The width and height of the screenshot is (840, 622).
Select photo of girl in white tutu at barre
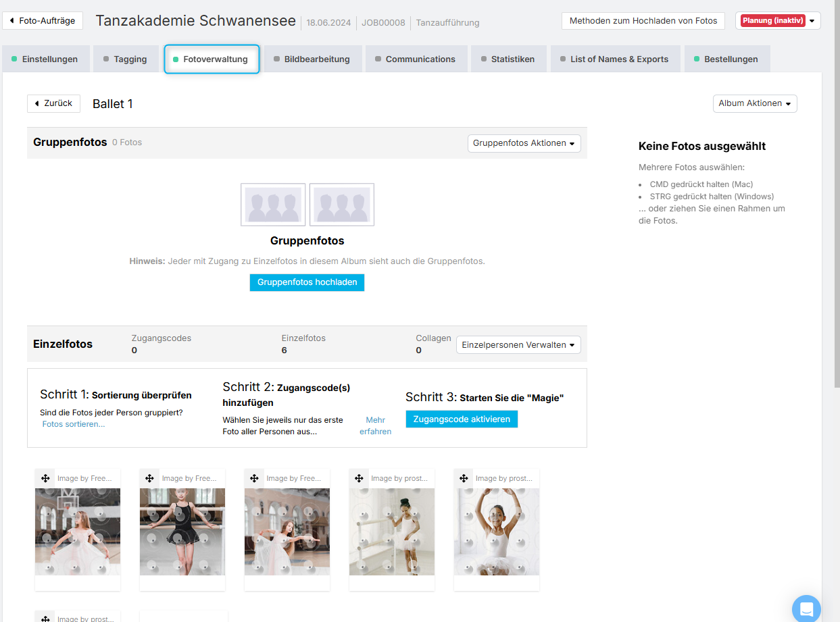pos(392,532)
